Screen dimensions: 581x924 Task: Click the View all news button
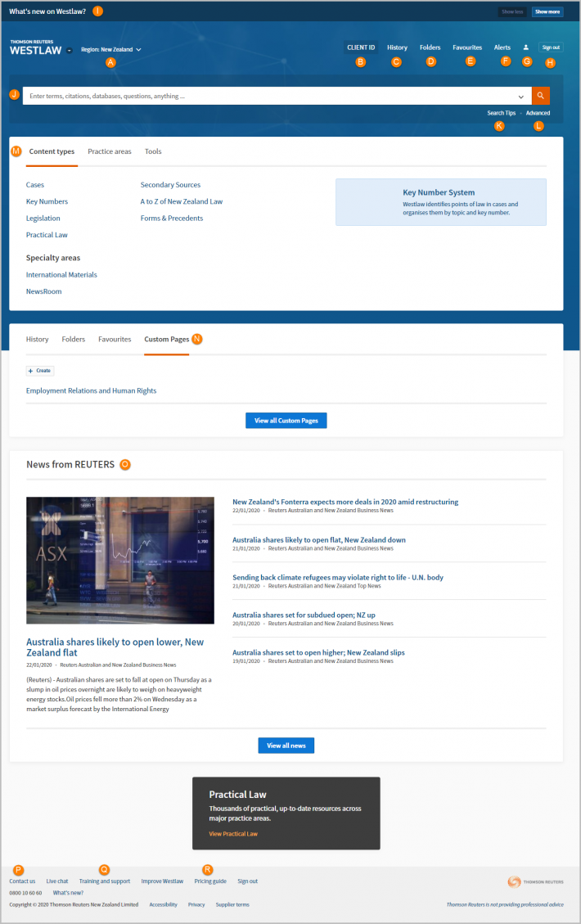[x=286, y=746]
